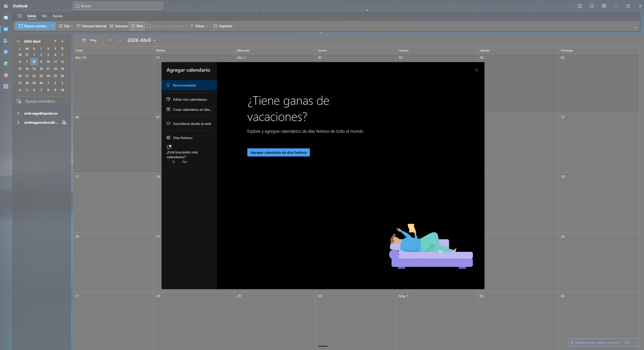Answer No to looking for more calendars
The image size is (644, 350).
tap(184, 162)
